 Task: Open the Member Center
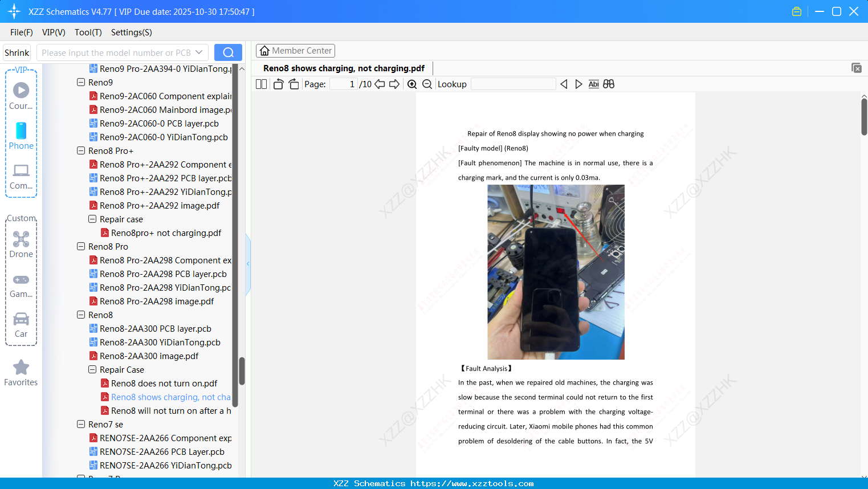tap(295, 51)
